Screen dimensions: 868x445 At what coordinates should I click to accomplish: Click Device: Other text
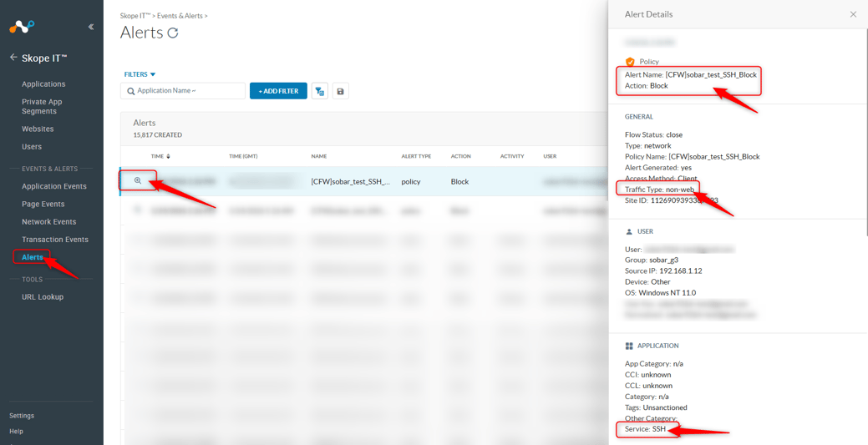[647, 282]
